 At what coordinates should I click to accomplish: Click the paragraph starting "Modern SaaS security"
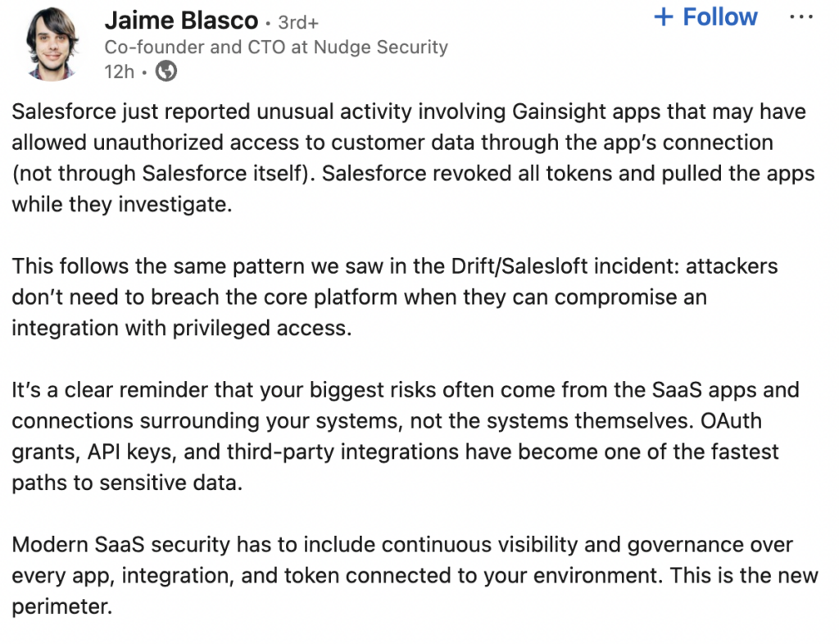(x=410, y=575)
